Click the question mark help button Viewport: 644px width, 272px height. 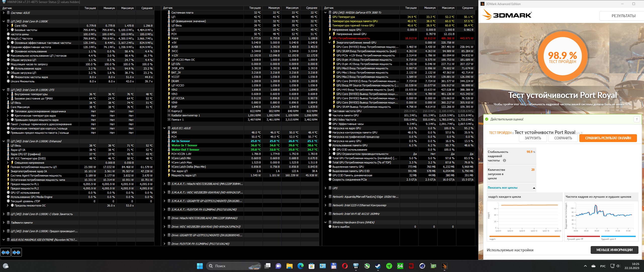tap(637, 119)
